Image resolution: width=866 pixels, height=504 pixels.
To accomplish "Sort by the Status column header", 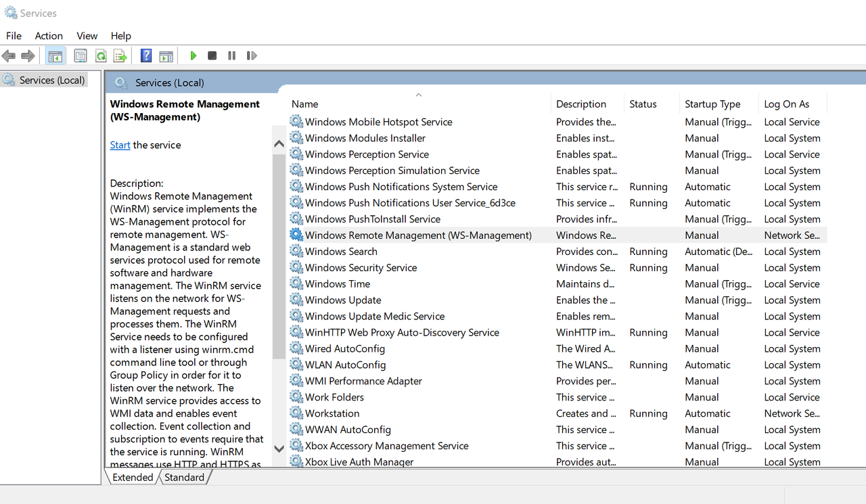I will tap(652, 104).
